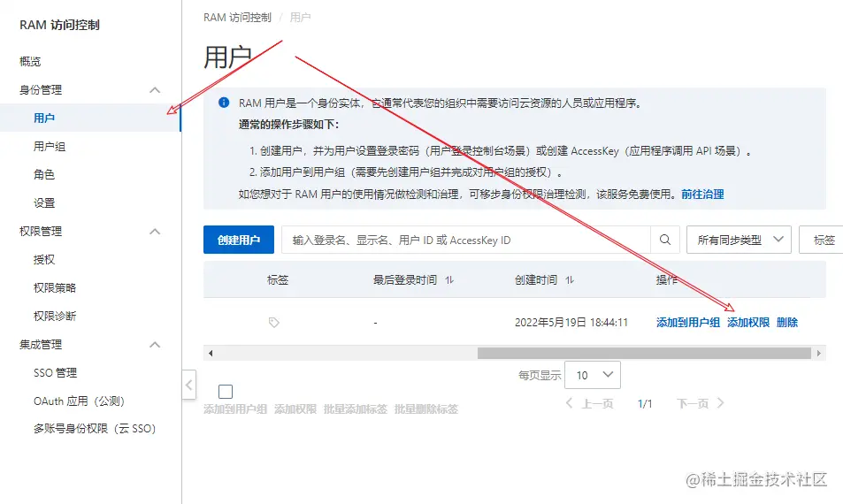Image resolution: width=843 pixels, height=504 pixels.
Task: Click the 1/1 page indicator
Action: coord(645,403)
